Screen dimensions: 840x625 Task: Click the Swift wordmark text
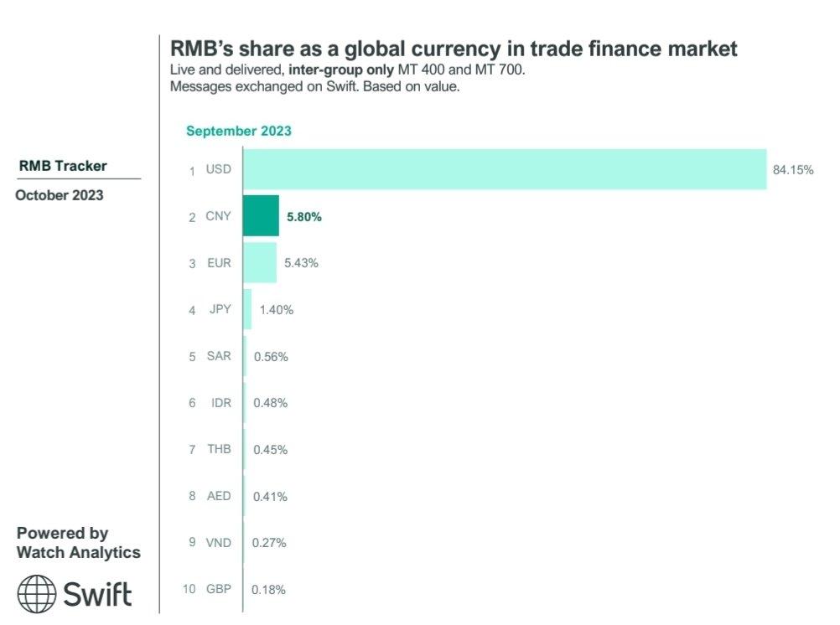tap(98, 594)
